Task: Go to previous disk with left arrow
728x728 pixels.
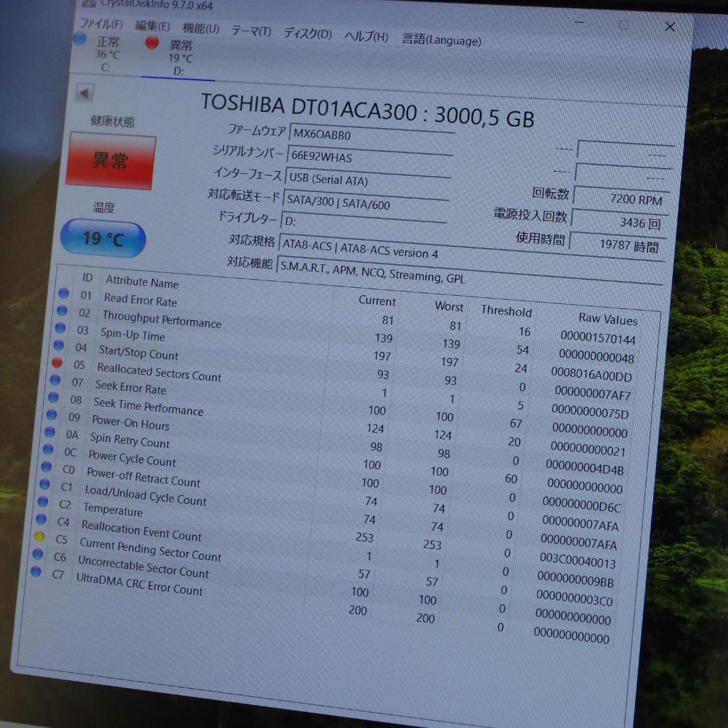Action: 84,93
